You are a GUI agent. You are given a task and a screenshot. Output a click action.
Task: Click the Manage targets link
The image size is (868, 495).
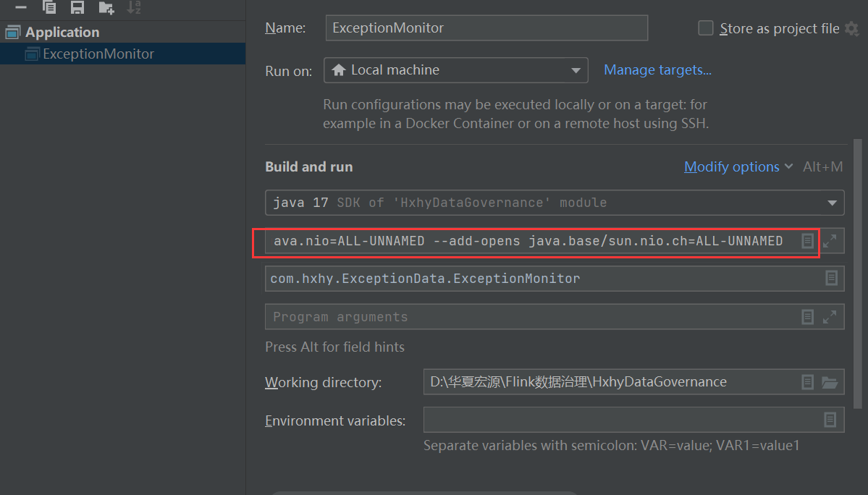coord(657,69)
